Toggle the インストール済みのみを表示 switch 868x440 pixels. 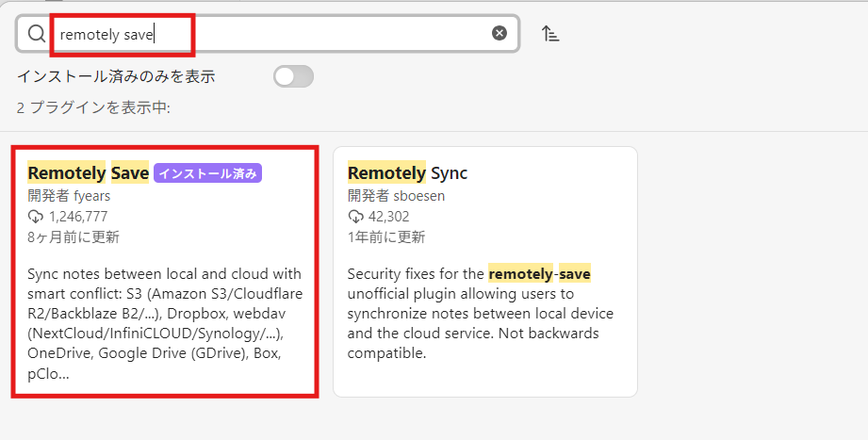click(293, 76)
